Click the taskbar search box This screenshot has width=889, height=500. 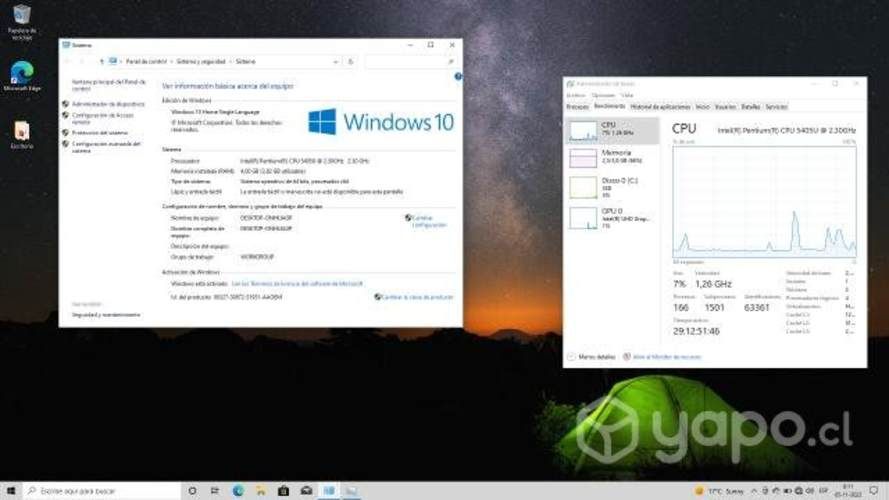(x=100, y=491)
